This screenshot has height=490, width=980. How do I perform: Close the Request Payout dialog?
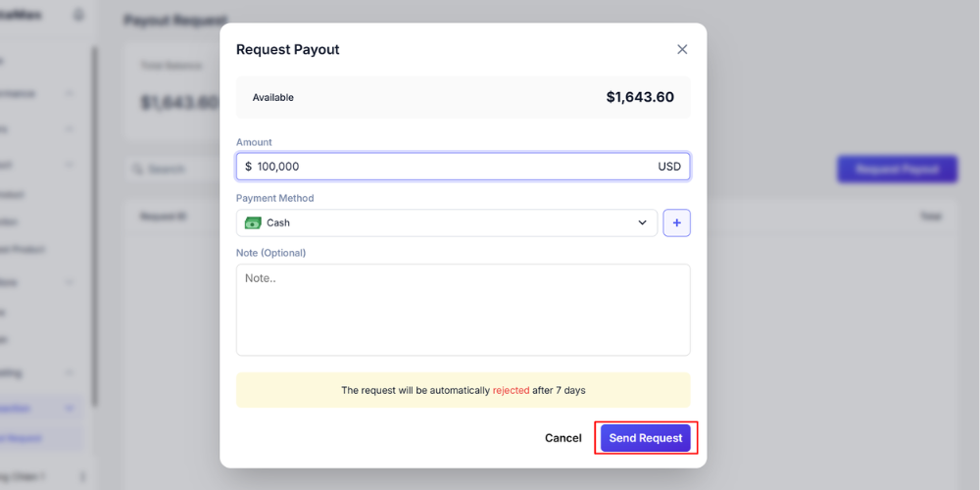[x=682, y=49]
